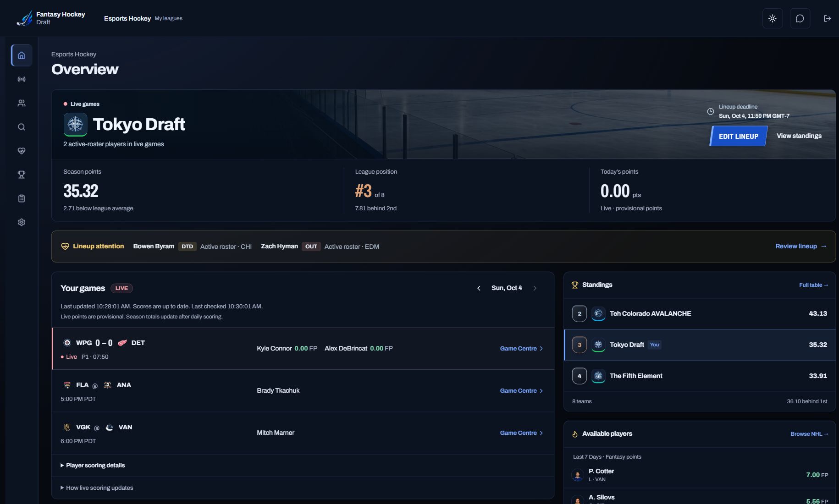Click Alex DeBrincat player name
839x504 pixels.
(x=346, y=349)
